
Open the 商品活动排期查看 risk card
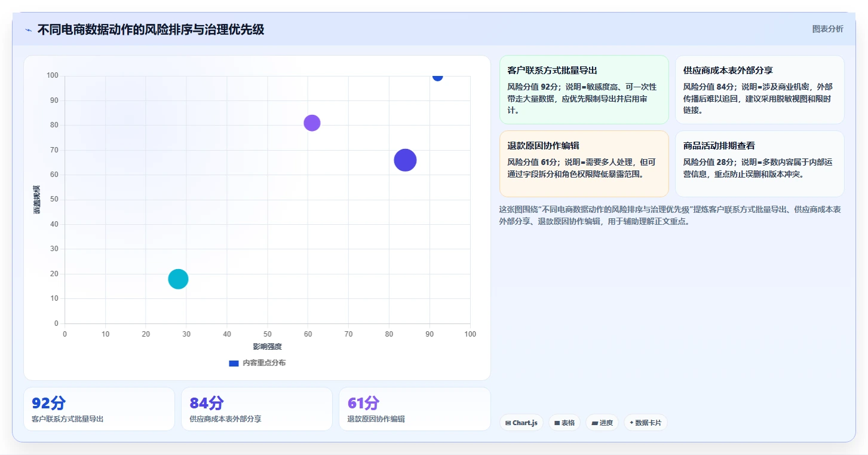coord(759,164)
